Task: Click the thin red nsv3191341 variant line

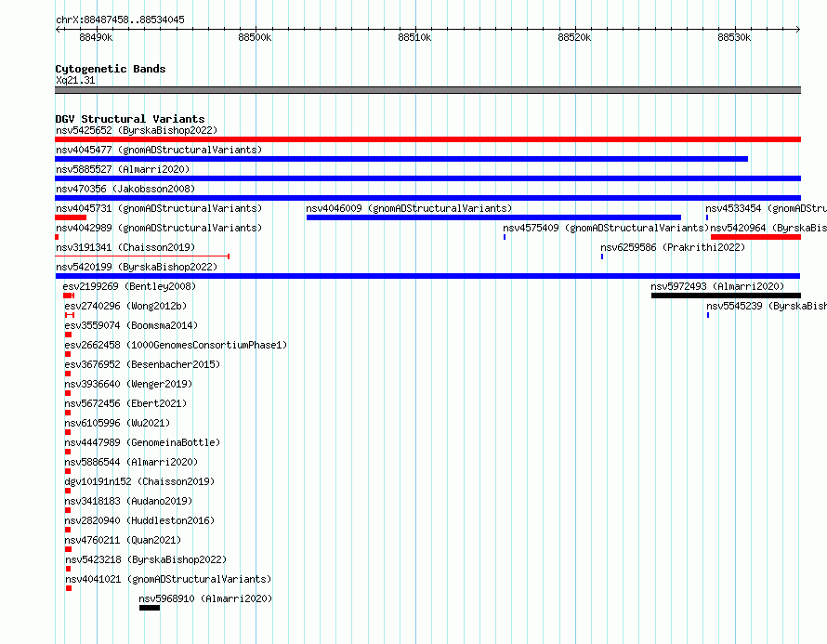Action: point(142,256)
